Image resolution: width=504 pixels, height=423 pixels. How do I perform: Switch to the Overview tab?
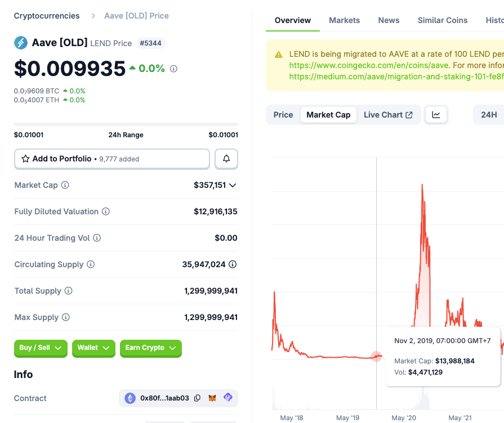click(x=292, y=20)
